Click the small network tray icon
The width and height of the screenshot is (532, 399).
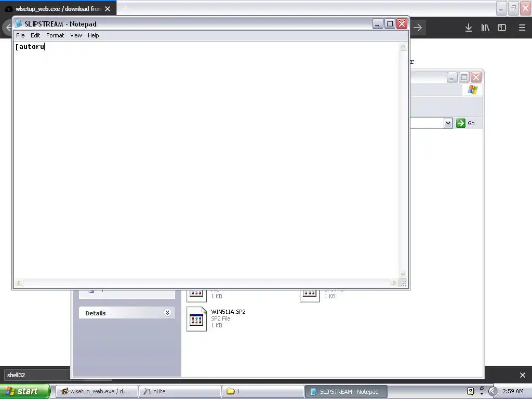(x=482, y=389)
